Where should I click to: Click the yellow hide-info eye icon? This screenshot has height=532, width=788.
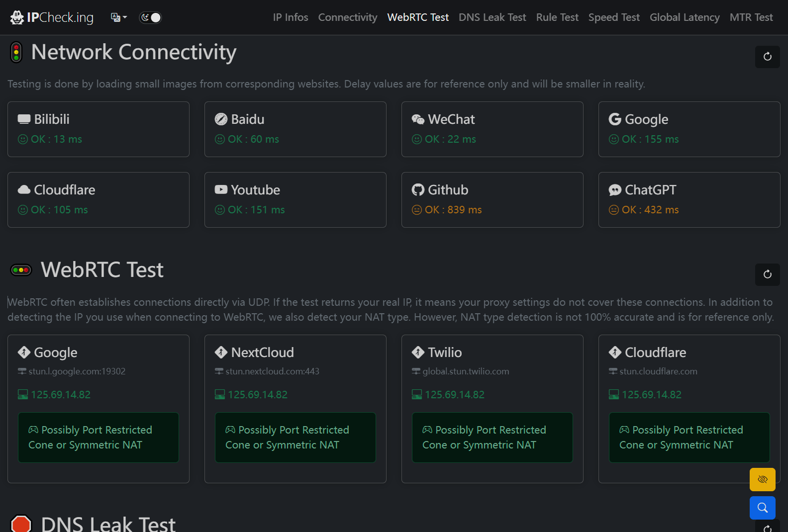click(762, 479)
